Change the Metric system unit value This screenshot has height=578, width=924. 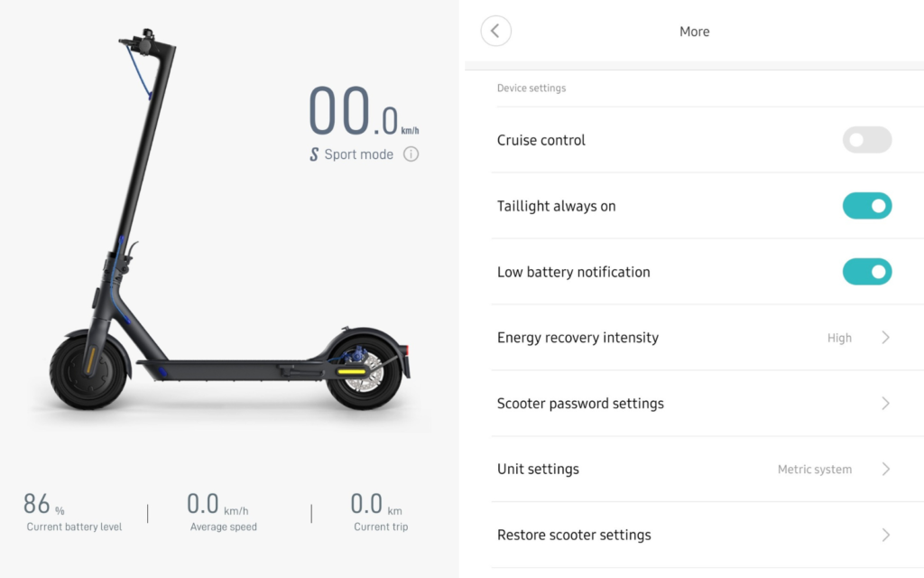(x=815, y=470)
